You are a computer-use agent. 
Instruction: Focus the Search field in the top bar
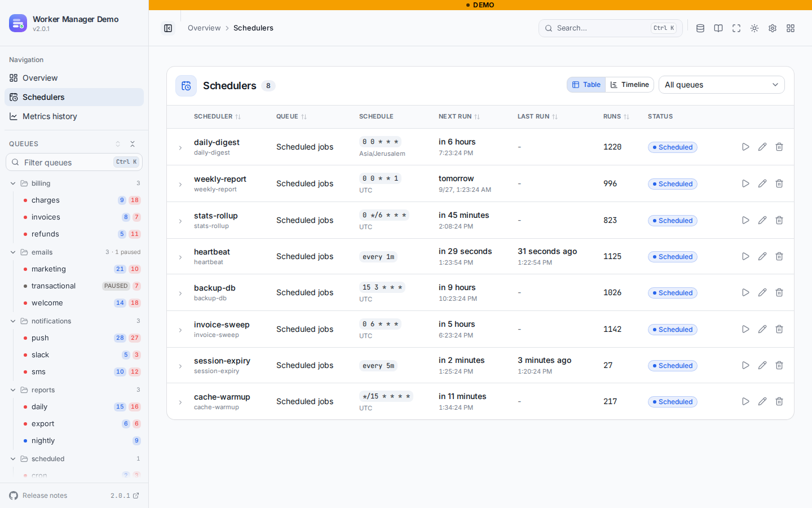tap(610, 28)
